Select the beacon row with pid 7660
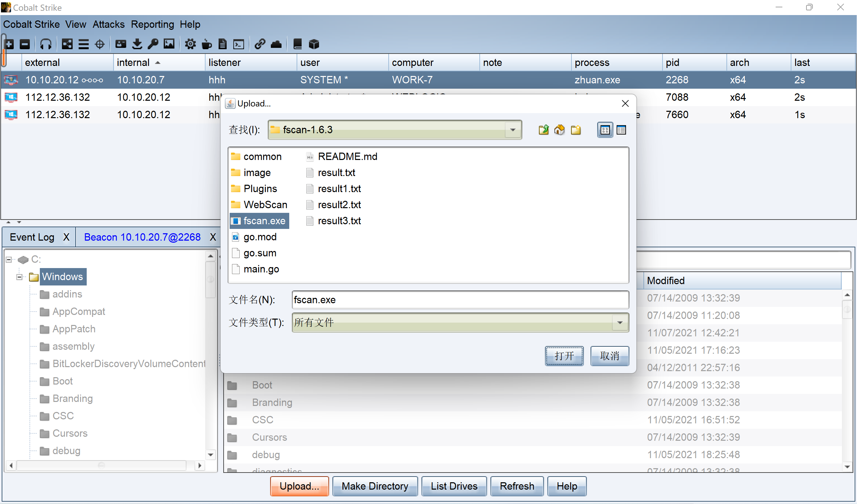This screenshot has width=857, height=504. [428, 114]
